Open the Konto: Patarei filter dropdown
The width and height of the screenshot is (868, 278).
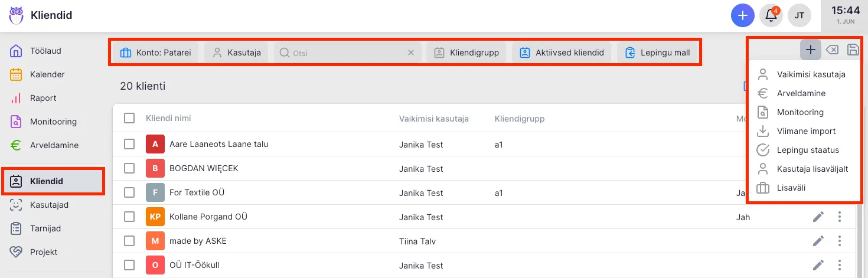[155, 53]
